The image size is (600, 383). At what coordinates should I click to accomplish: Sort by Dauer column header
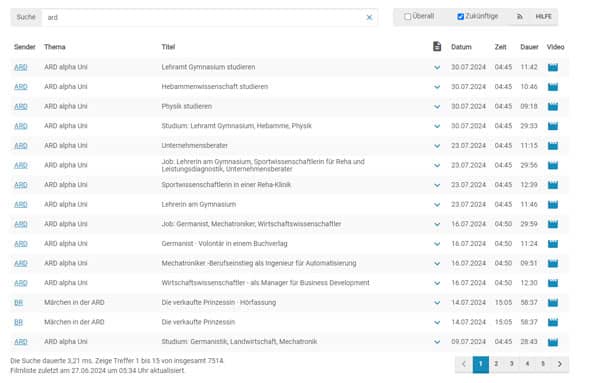(529, 47)
